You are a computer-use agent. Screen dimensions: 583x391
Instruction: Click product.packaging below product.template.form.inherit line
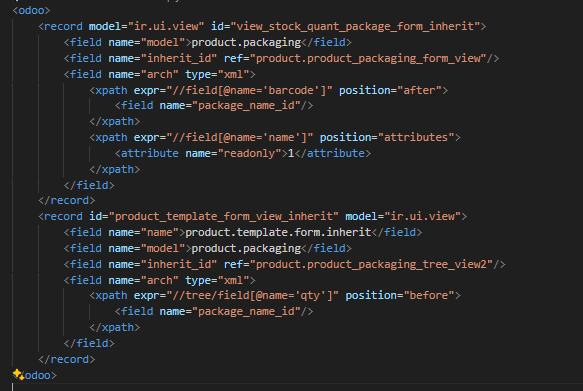246,248
